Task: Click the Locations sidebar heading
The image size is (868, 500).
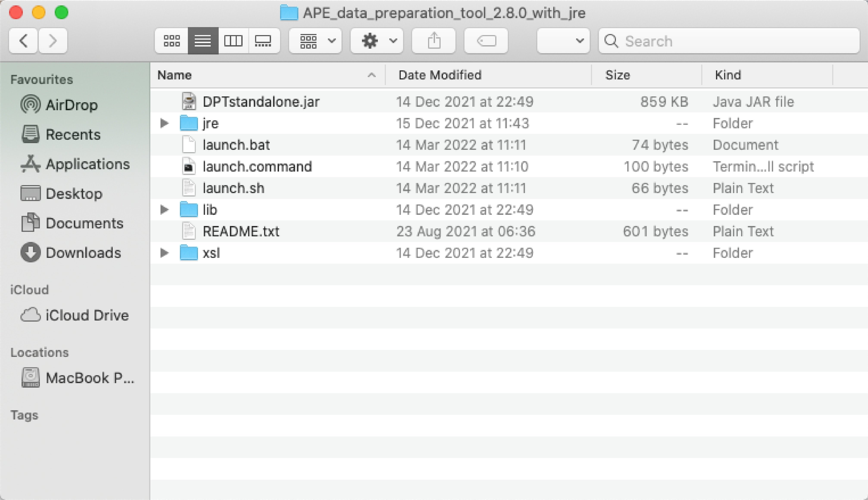Action: tap(39, 352)
